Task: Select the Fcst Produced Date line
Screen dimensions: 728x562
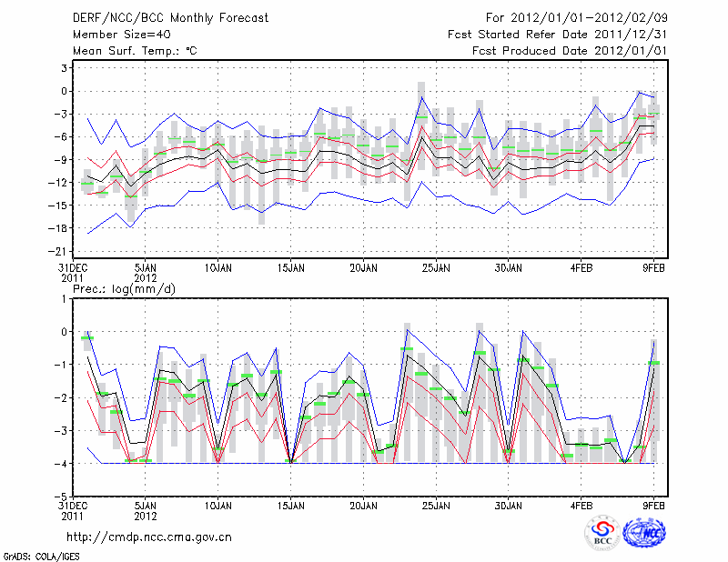Action: tap(563, 50)
